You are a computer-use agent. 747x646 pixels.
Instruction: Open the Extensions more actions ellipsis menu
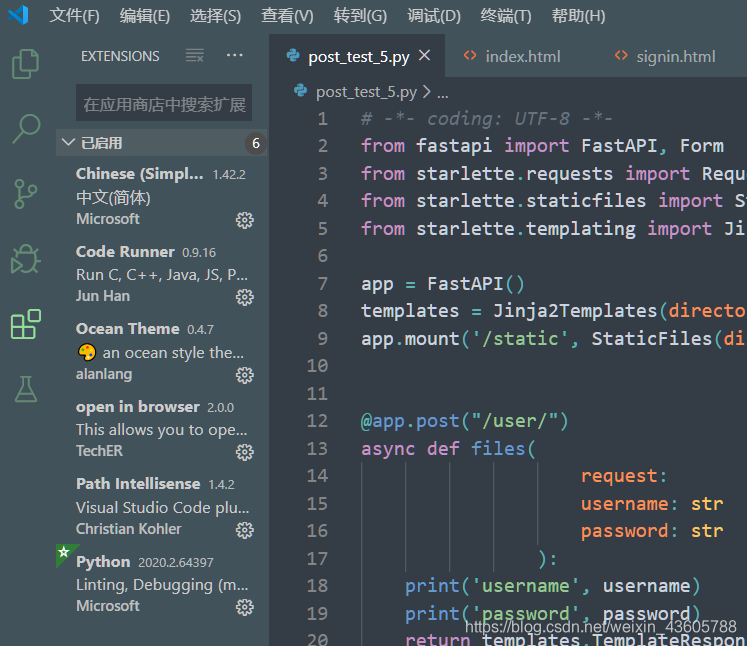point(234,56)
